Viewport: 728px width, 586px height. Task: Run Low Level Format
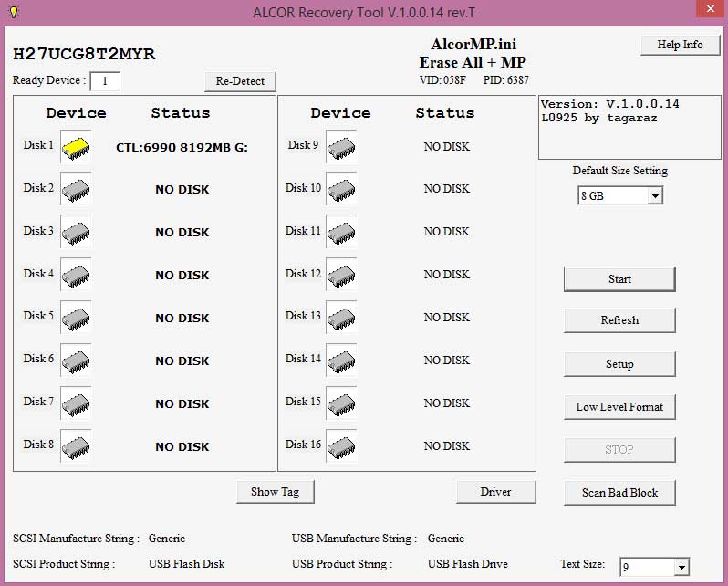point(619,407)
